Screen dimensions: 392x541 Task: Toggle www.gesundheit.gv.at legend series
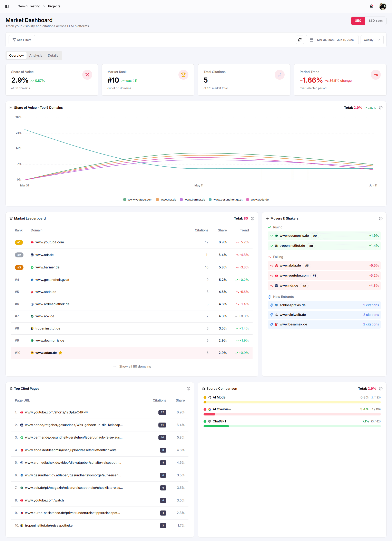click(225, 200)
